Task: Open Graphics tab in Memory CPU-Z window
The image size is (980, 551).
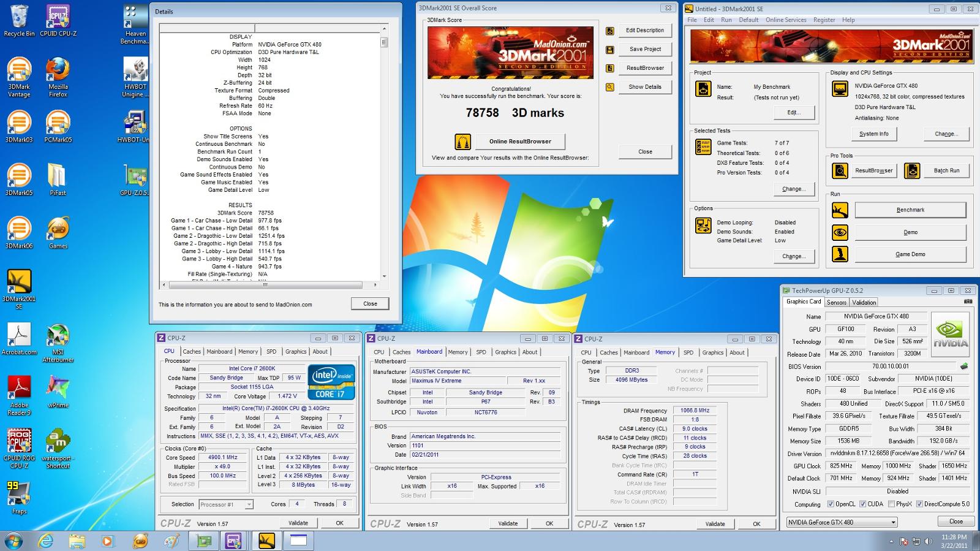Action: click(712, 352)
